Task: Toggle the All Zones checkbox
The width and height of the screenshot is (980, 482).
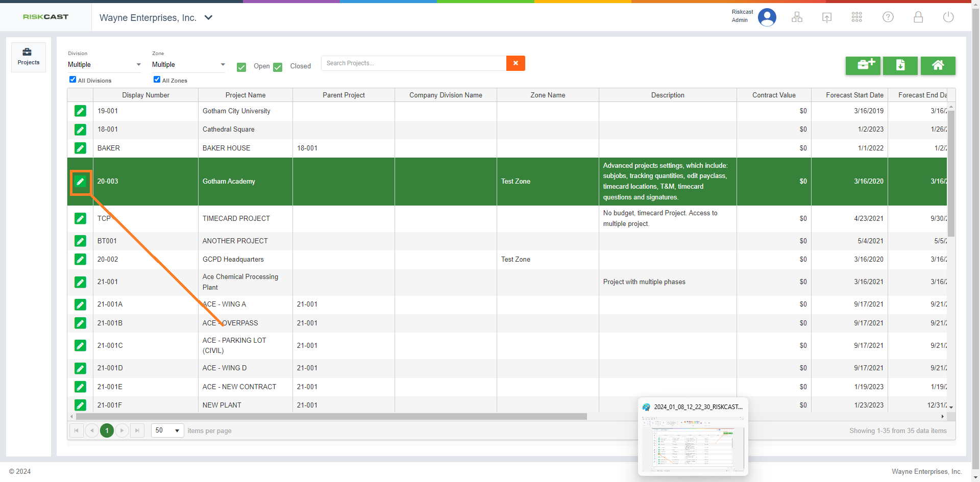Action: tap(157, 80)
